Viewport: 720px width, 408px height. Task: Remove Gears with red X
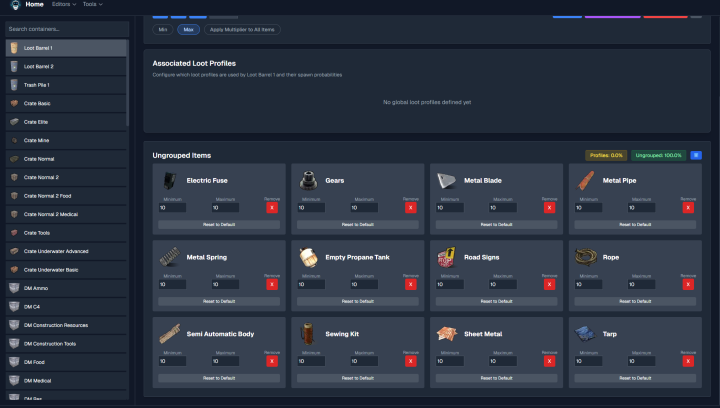tap(411, 208)
